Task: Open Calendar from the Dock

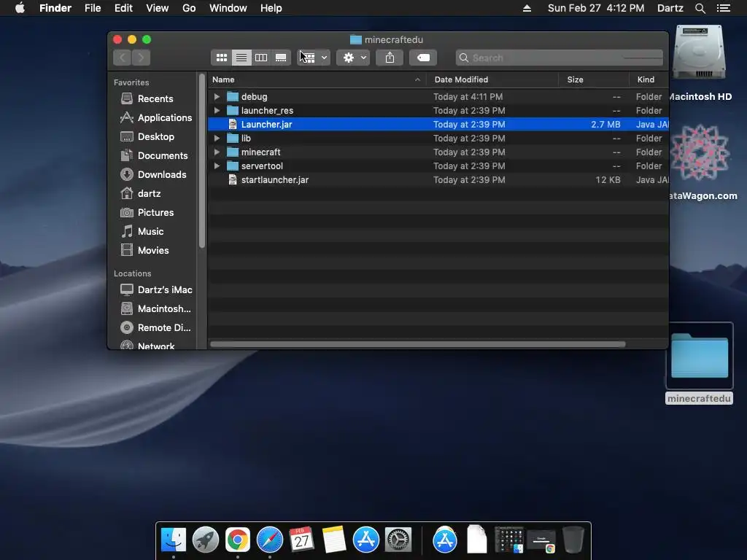Action: 301,540
